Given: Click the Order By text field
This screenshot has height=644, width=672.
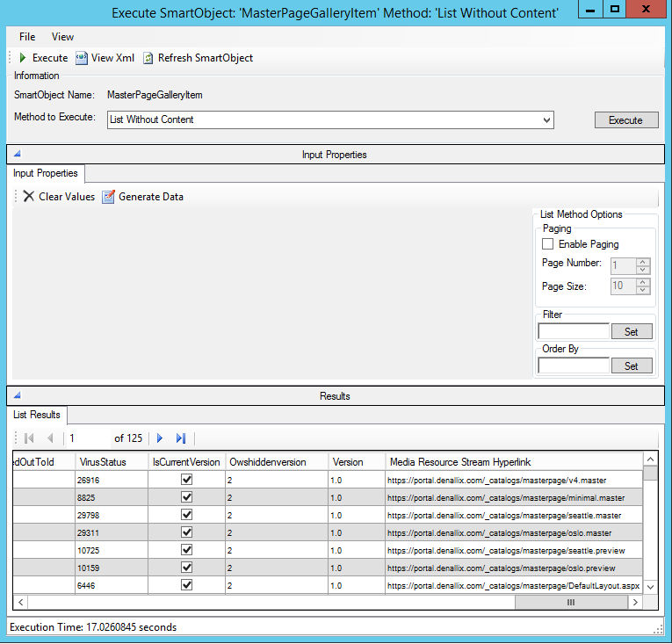Looking at the screenshot, I should click(x=573, y=365).
